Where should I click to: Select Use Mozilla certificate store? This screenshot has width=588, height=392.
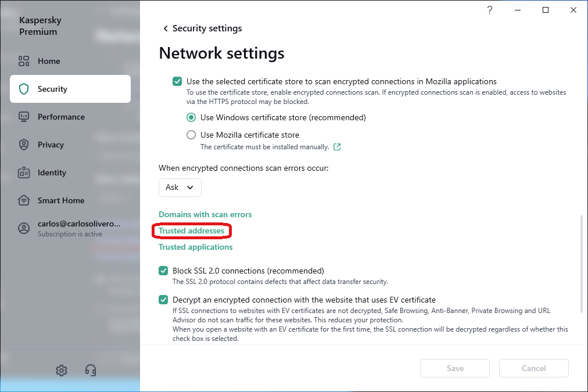[191, 135]
